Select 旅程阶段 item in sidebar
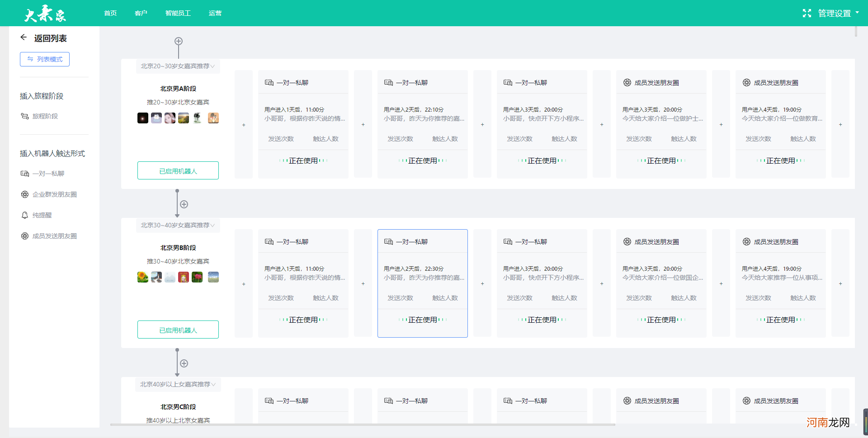Image resolution: width=868 pixels, height=438 pixels. (x=39, y=116)
